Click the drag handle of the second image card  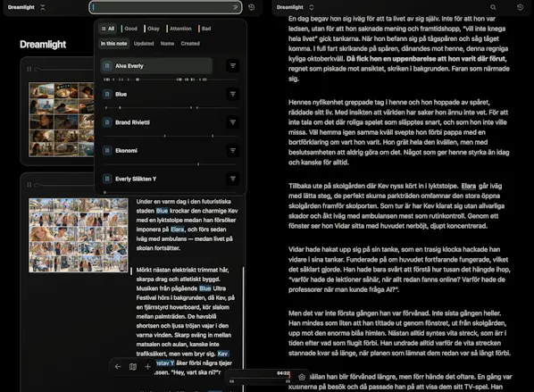click(29, 185)
